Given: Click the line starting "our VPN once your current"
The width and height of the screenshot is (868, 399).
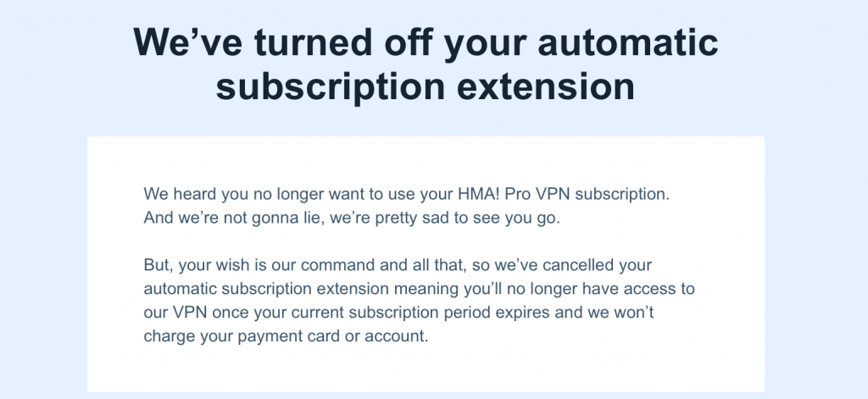Looking at the screenshot, I should (x=398, y=312).
